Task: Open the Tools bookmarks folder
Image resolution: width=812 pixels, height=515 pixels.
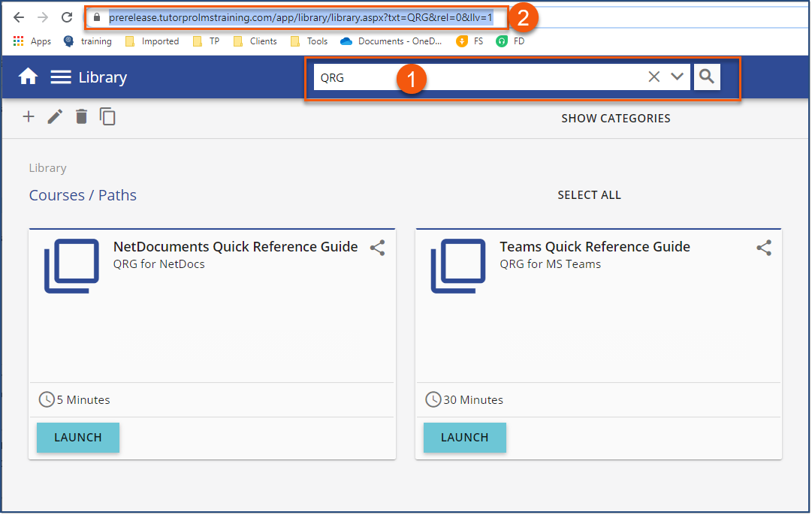Action: click(309, 41)
